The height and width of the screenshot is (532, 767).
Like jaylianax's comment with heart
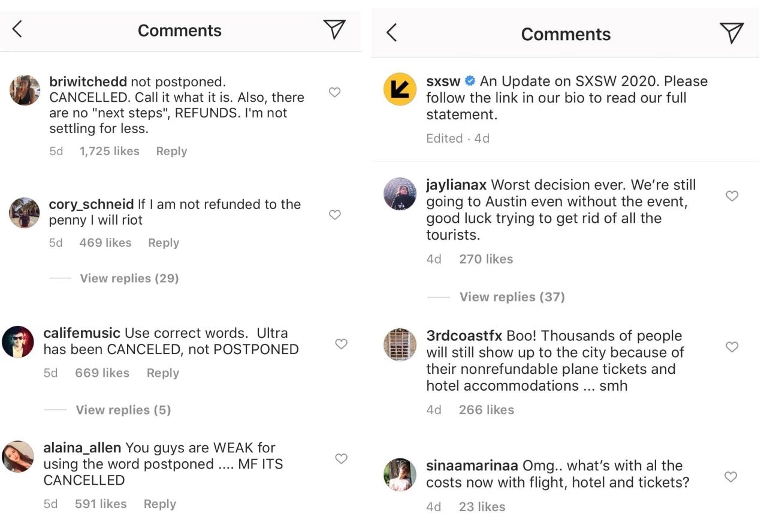point(732,196)
